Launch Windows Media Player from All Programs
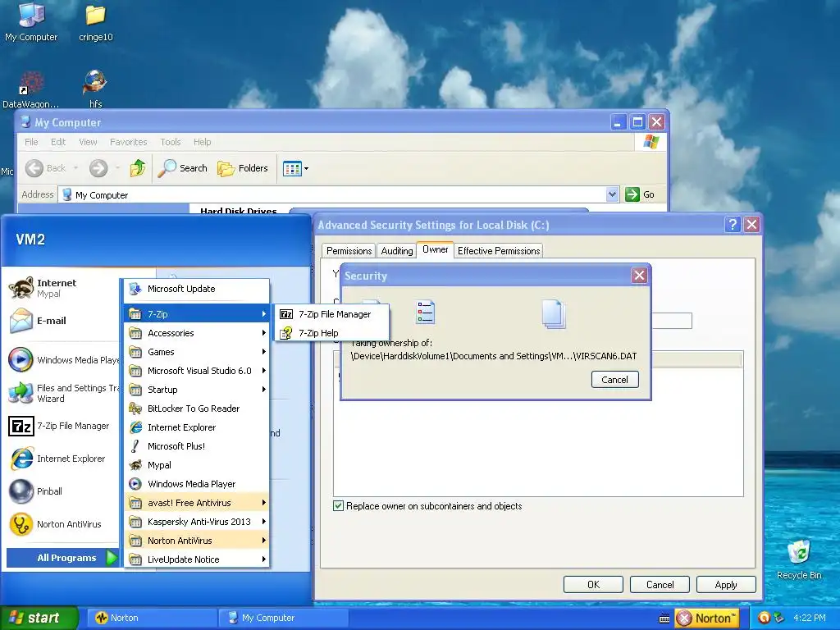 197,484
